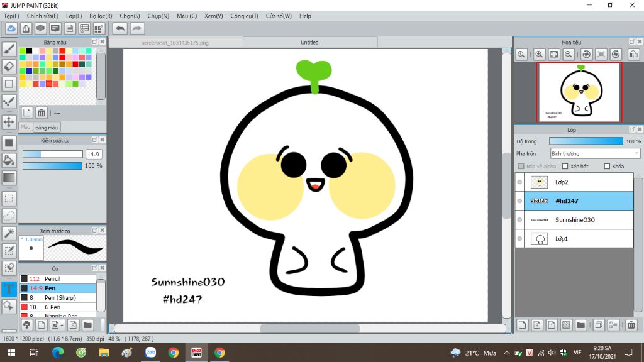Select the Dot pen tool
This screenshot has width=644, height=362.
(x=9, y=101)
